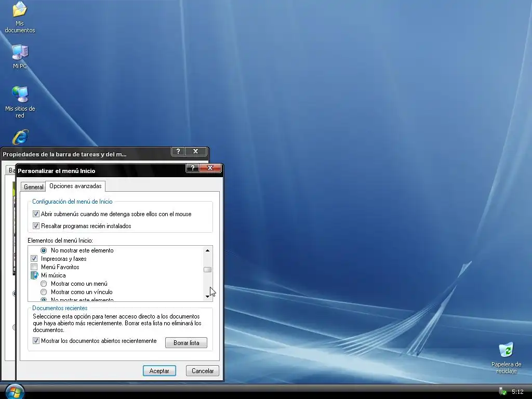Switch to the General tab
Image resolution: width=532 pixels, height=399 pixels.
(33, 187)
